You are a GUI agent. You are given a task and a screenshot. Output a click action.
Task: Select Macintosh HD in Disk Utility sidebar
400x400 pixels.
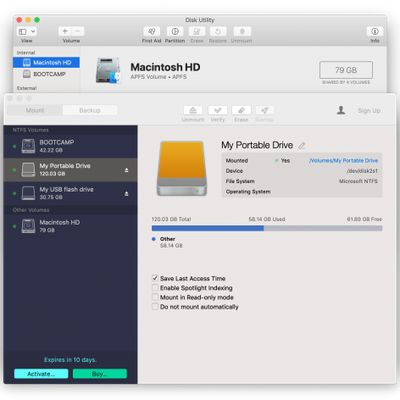46,62
